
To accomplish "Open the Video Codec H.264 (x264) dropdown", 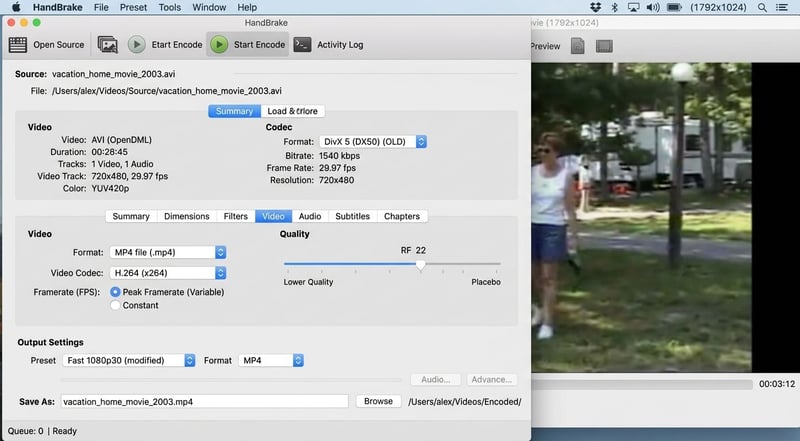I will [x=168, y=273].
